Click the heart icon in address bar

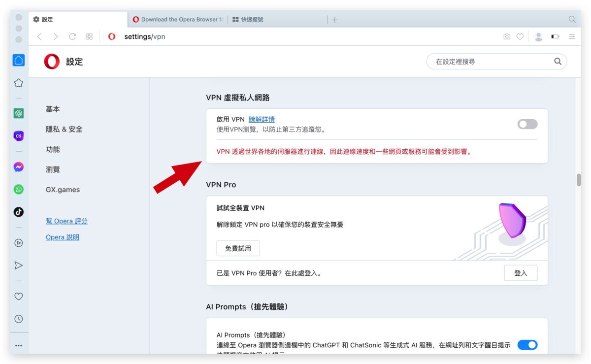pos(520,36)
